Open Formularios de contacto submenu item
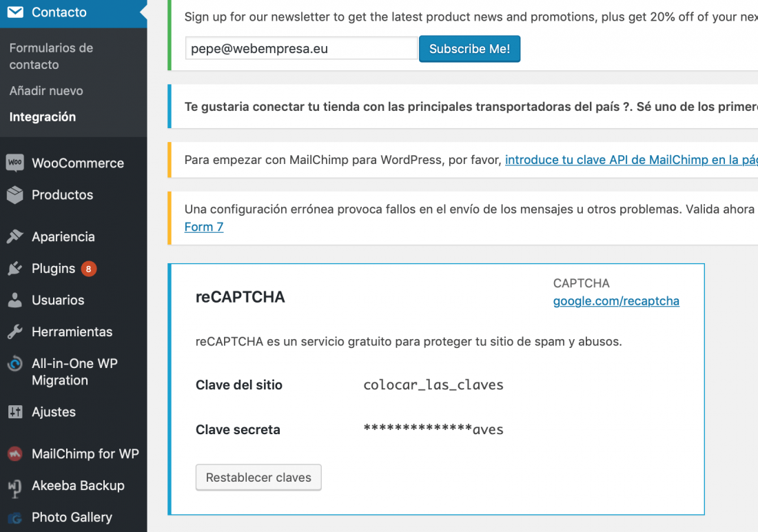758x532 pixels. pos(51,56)
